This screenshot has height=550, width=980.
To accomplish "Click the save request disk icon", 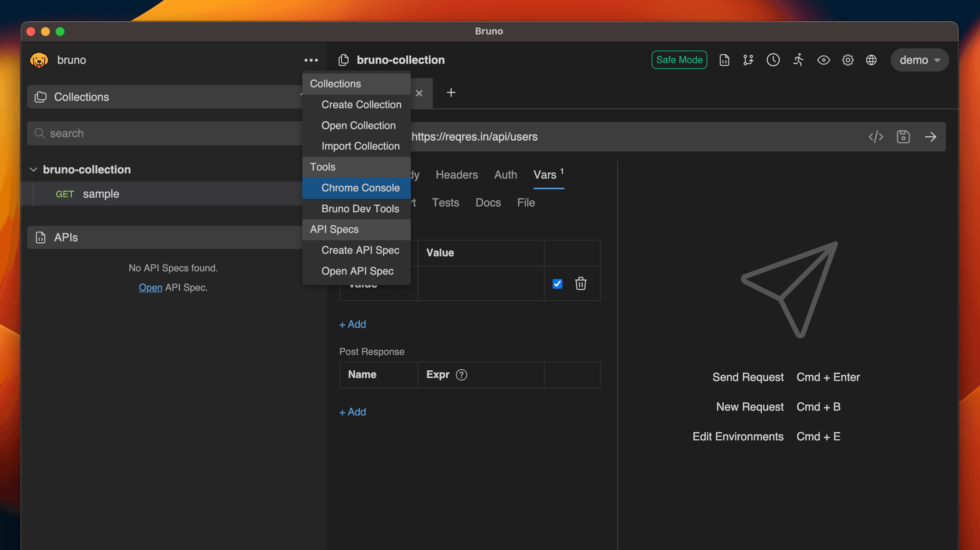I will click(903, 137).
